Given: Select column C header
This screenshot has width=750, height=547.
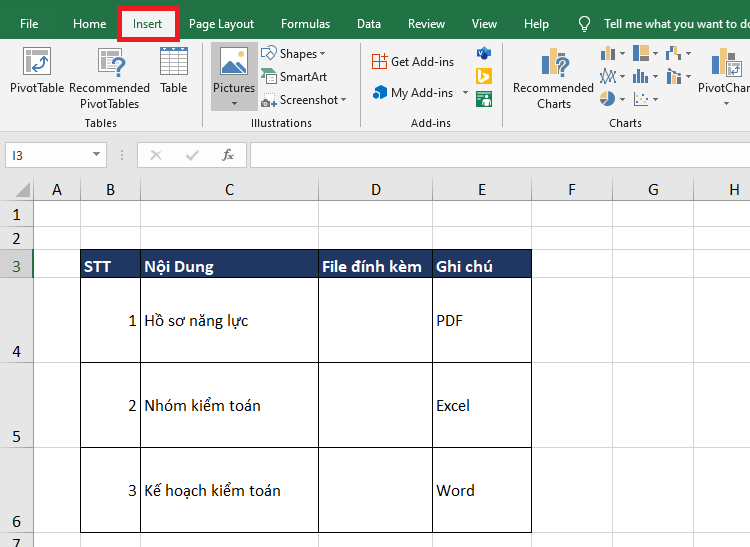Looking at the screenshot, I should point(229,190).
